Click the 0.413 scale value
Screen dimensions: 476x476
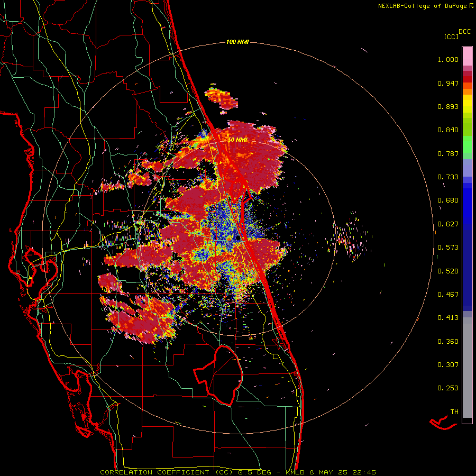(x=448, y=318)
